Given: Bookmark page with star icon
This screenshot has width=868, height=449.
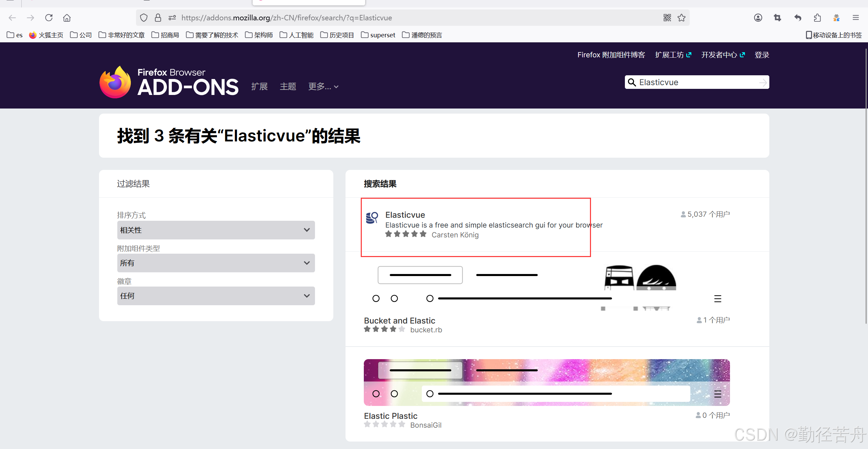Looking at the screenshot, I should [682, 18].
